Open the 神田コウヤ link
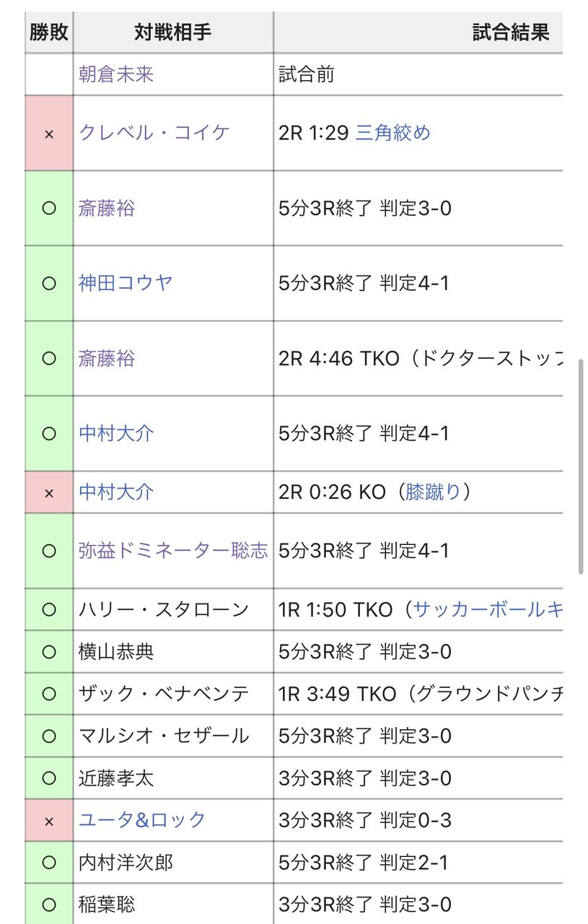Screen dimensions: 588x924 coord(126,283)
